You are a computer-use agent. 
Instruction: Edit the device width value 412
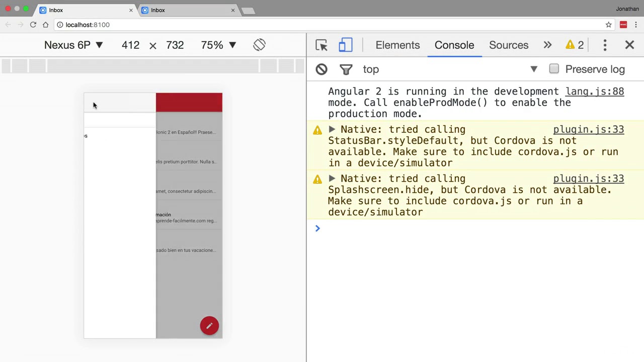130,45
